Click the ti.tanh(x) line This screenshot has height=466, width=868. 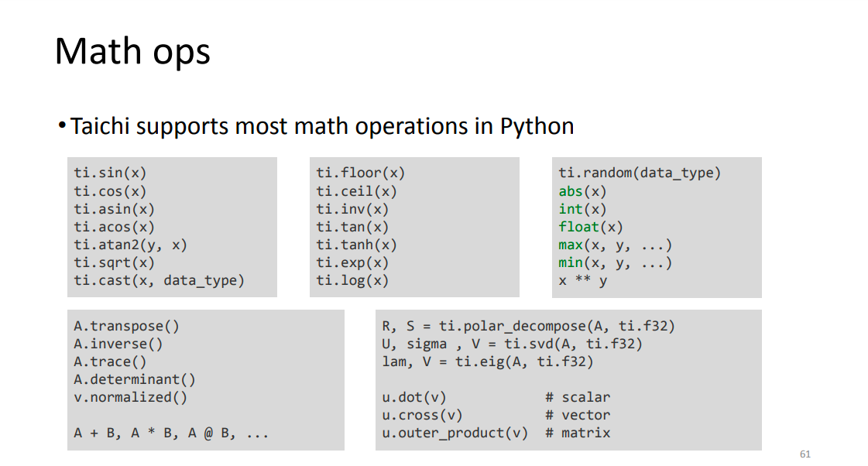[x=356, y=245]
